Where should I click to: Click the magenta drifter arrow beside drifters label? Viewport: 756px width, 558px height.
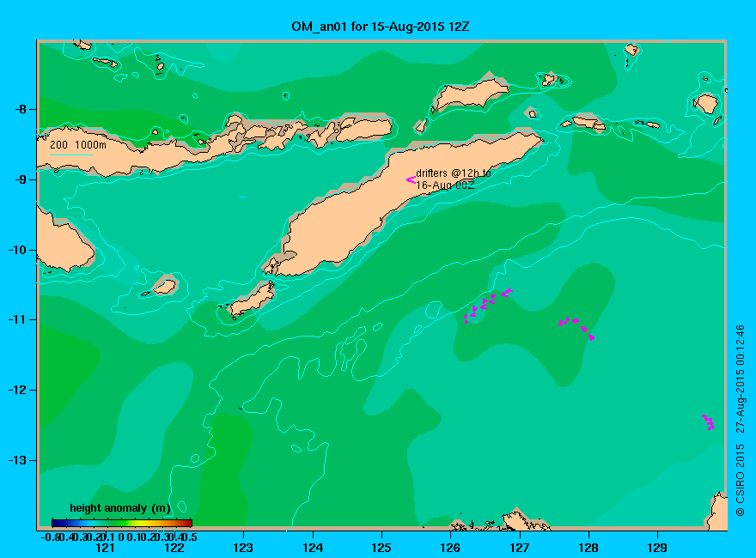click(x=411, y=179)
